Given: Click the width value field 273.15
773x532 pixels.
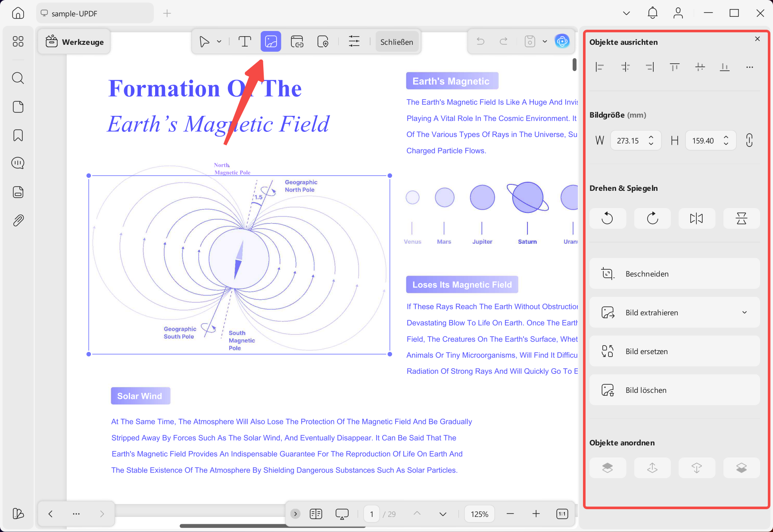Looking at the screenshot, I should point(629,140).
